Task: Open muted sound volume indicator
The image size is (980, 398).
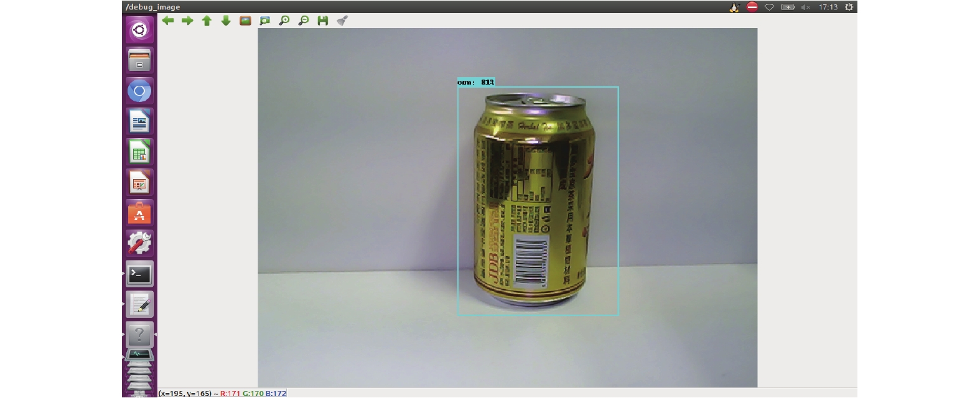Action: pos(805,7)
